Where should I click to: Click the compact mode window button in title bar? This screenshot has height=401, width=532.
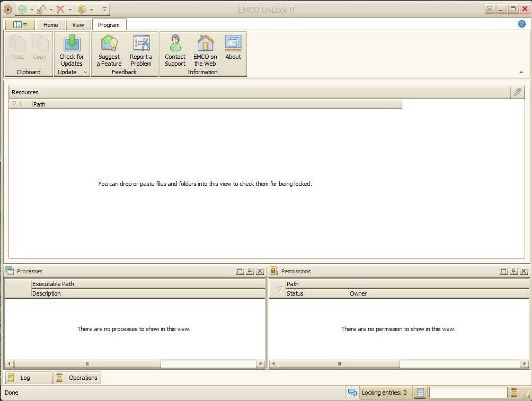pos(490,9)
